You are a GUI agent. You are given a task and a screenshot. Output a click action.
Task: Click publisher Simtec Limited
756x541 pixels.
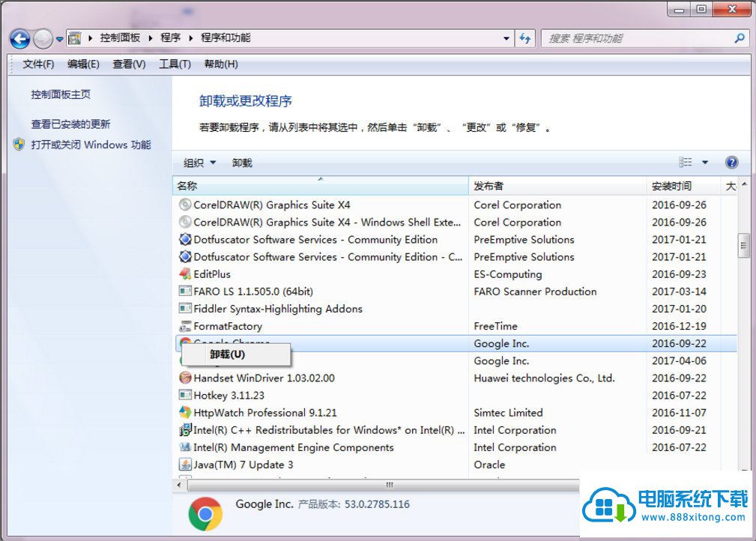[508, 413]
